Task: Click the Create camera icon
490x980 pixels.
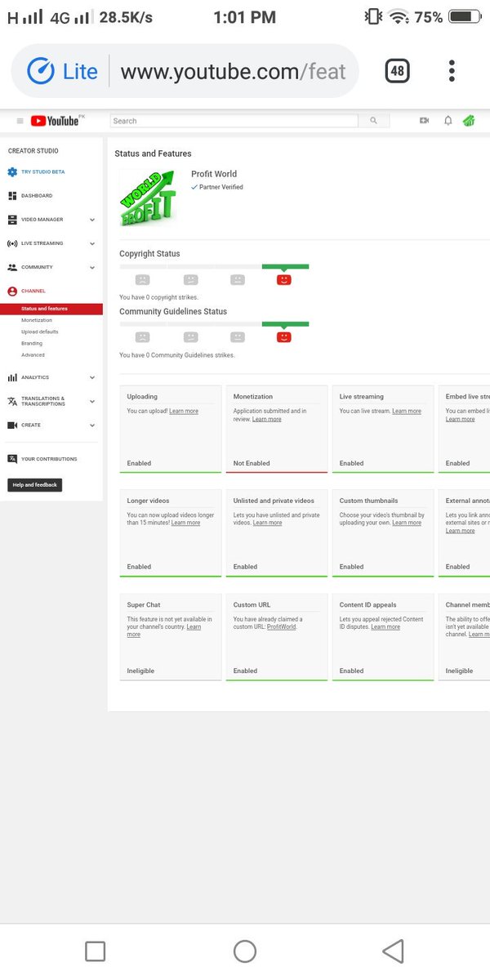Action: 12,425
